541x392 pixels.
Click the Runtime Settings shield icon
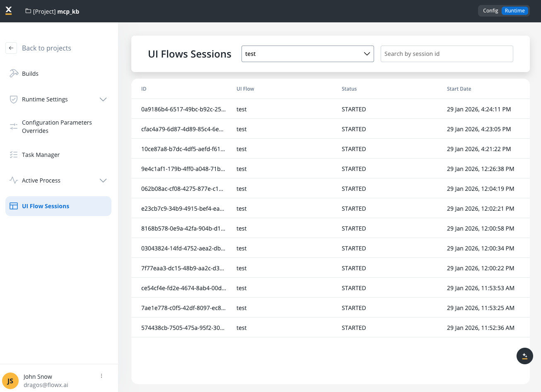(x=14, y=99)
